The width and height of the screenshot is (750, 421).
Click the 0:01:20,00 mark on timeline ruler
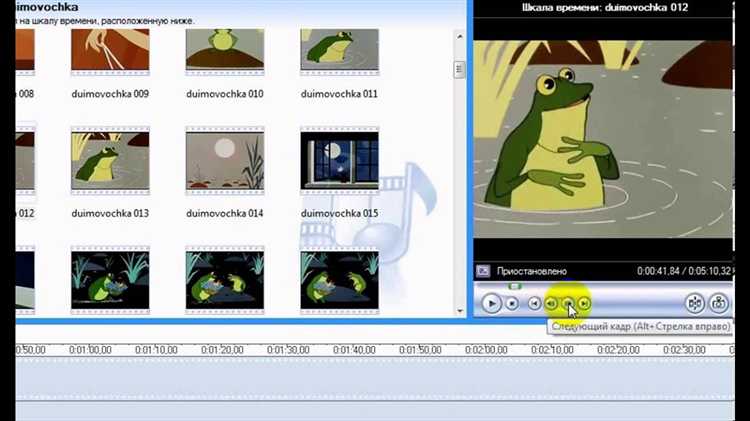click(x=222, y=350)
